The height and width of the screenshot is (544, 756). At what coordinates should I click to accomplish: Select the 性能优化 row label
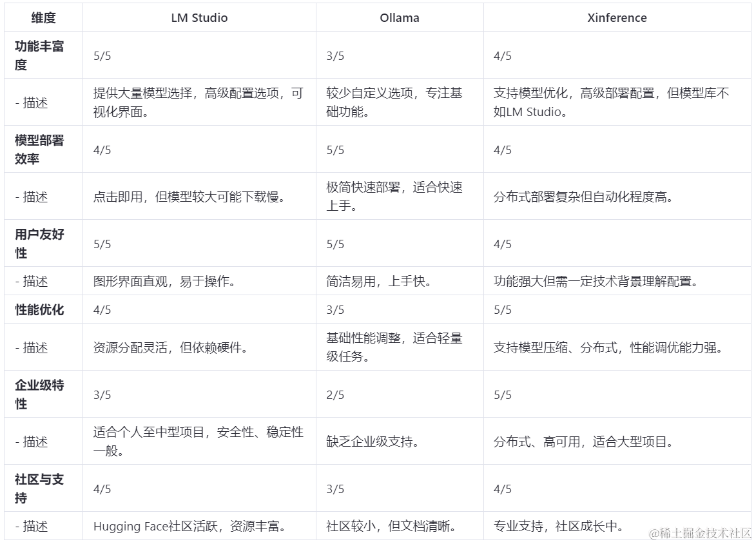(x=39, y=310)
